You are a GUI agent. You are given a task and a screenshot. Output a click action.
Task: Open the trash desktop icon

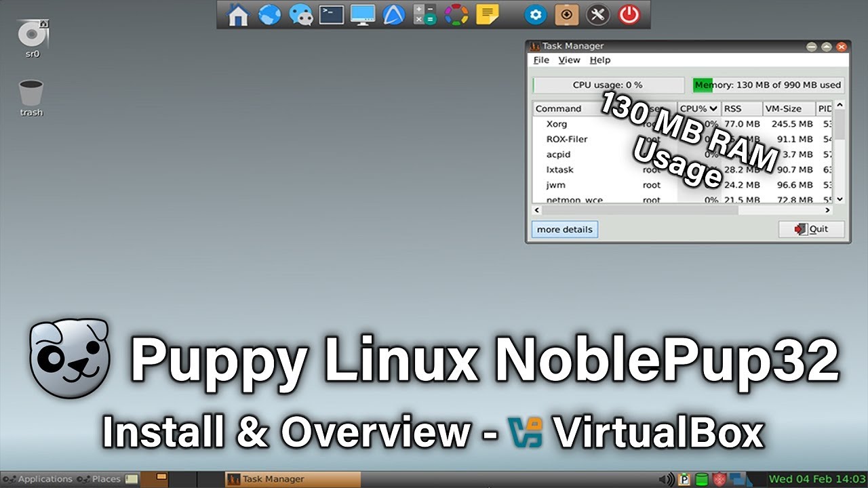tap(31, 98)
